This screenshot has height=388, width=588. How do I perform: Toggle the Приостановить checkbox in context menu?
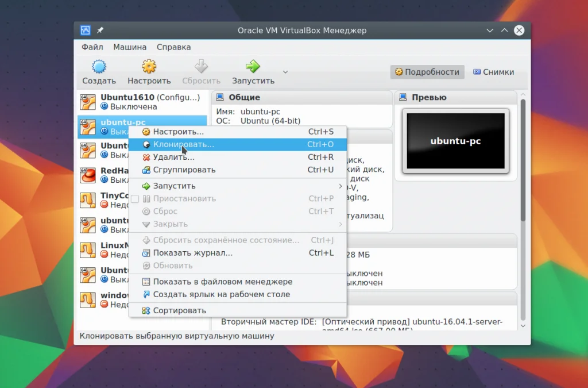tap(135, 199)
